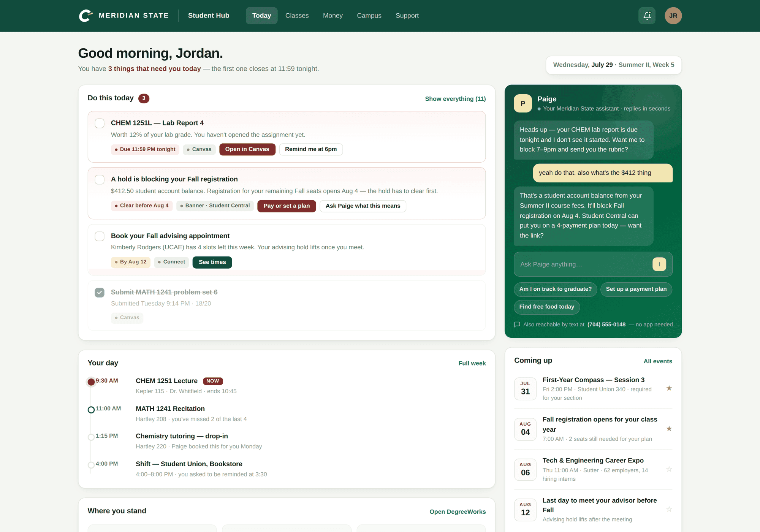Select Find free food today suggestion
Image resolution: width=760 pixels, height=532 pixels.
546,307
